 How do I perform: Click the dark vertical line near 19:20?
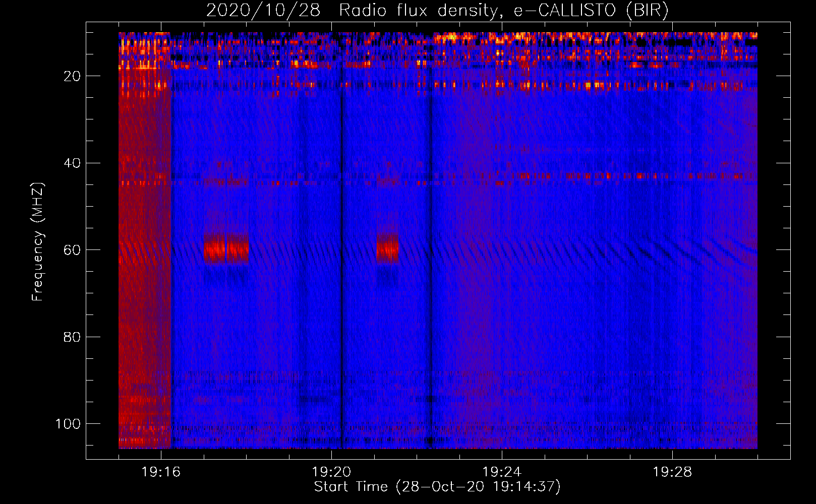coord(342,241)
